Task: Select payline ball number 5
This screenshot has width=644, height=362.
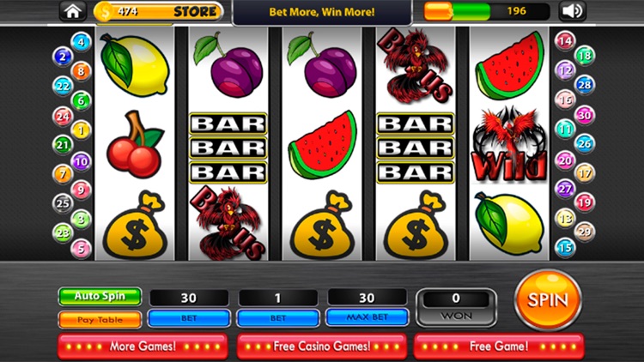Action: pyautogui.click(x=81, y=249)
